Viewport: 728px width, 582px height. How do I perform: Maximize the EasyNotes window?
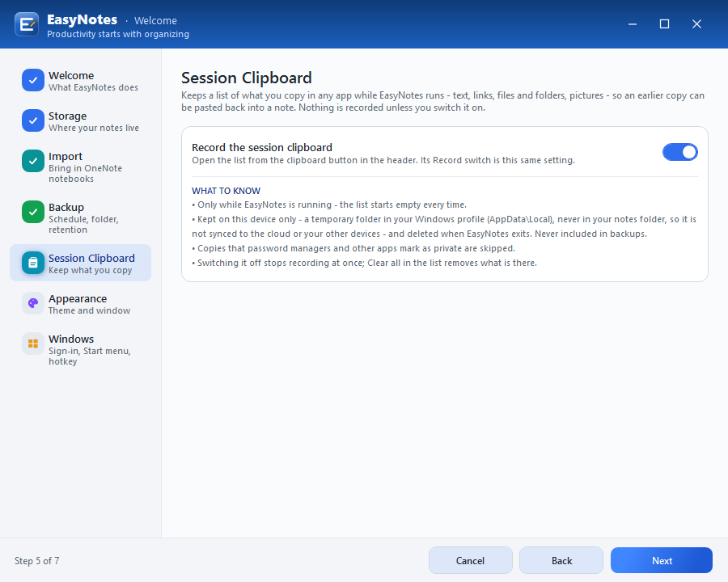(x=664, y=24)
